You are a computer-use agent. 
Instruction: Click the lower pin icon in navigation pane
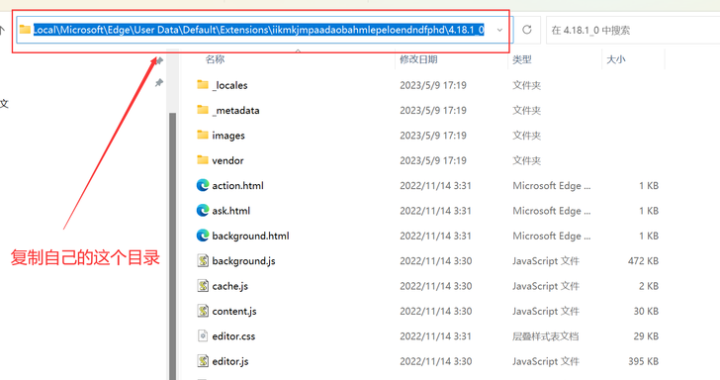pos(159,83)
